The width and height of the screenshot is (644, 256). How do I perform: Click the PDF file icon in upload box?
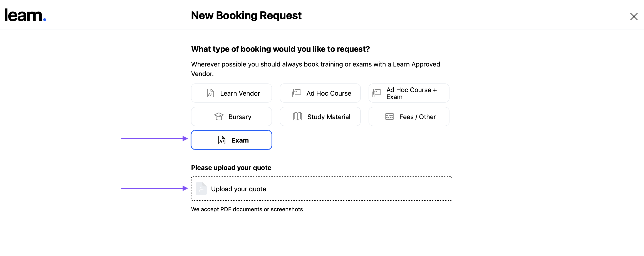[201, 189]
